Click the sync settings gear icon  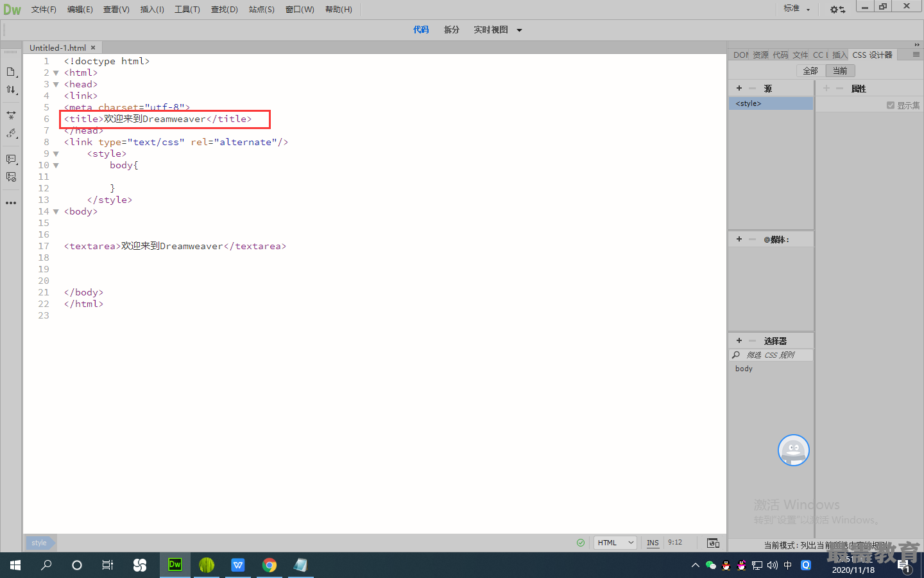coord(837,10)
